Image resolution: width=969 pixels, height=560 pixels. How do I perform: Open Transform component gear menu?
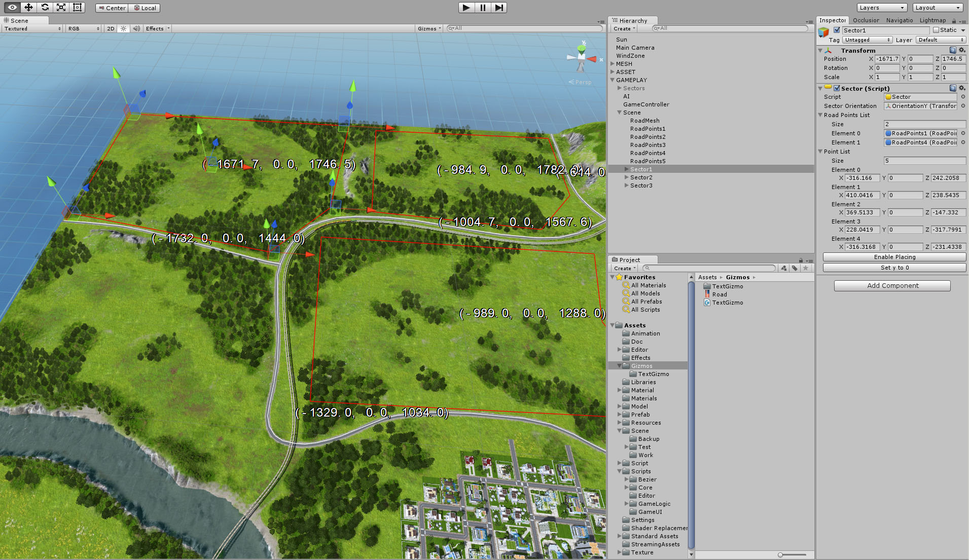[961, 50]
